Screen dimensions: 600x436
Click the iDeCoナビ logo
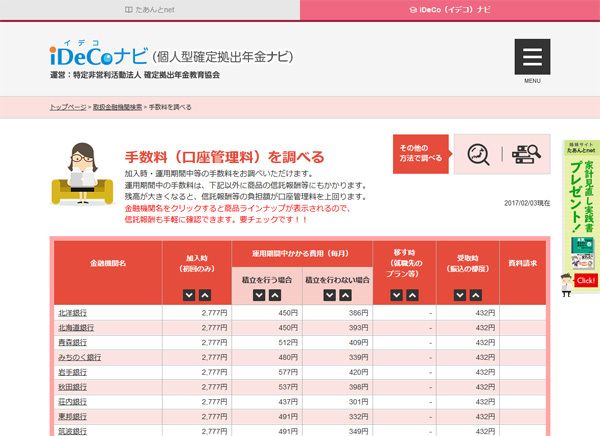(98, 54)
